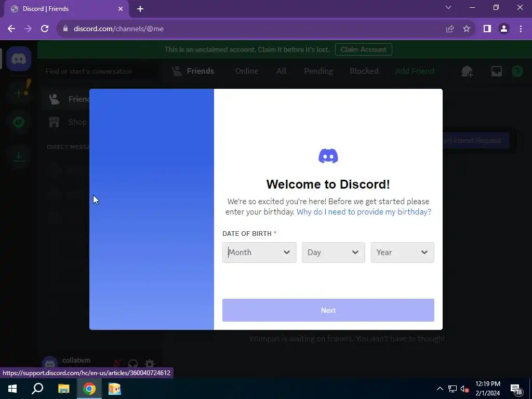
Task: Click the browser Forward arrow
Action: tap(28, 29)
